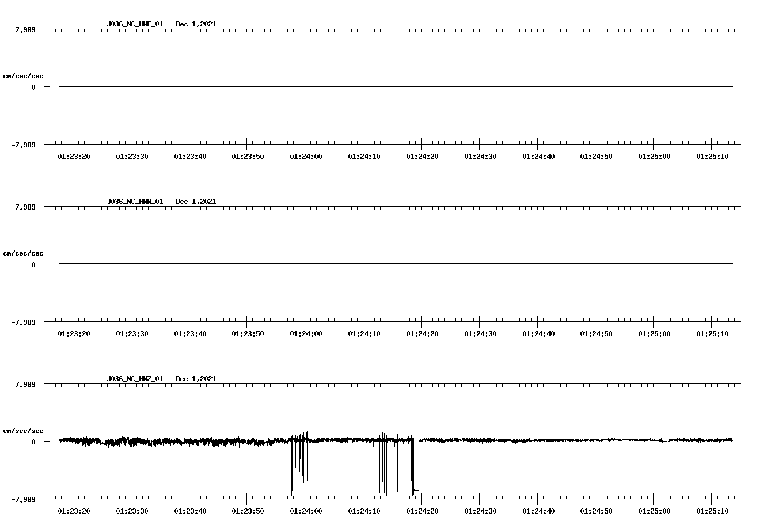
Task: Click the 01:24:30 time label under HNZ plot
Action: pyautogui.click(x=480, y=511)
